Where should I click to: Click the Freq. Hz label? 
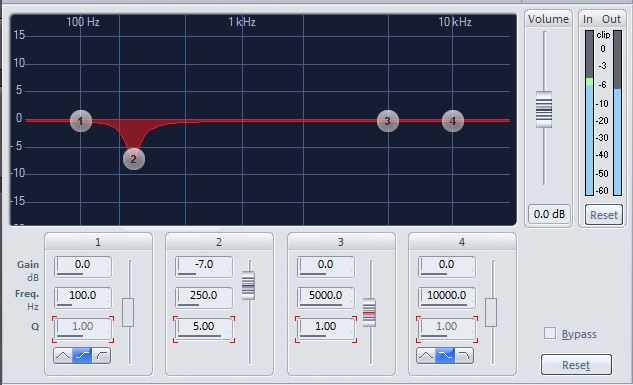(27, 300)
